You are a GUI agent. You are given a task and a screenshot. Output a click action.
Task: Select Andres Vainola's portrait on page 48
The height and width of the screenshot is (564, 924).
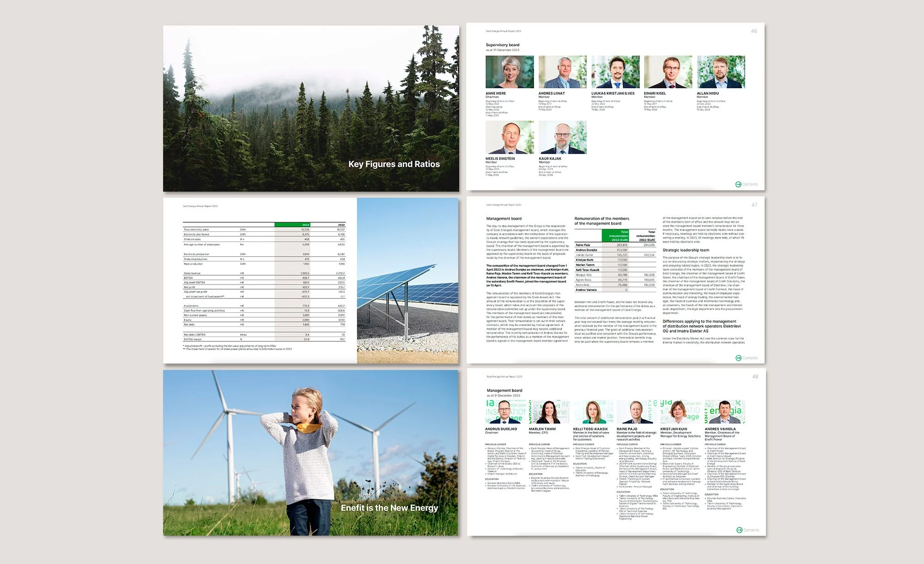(724, 412)
